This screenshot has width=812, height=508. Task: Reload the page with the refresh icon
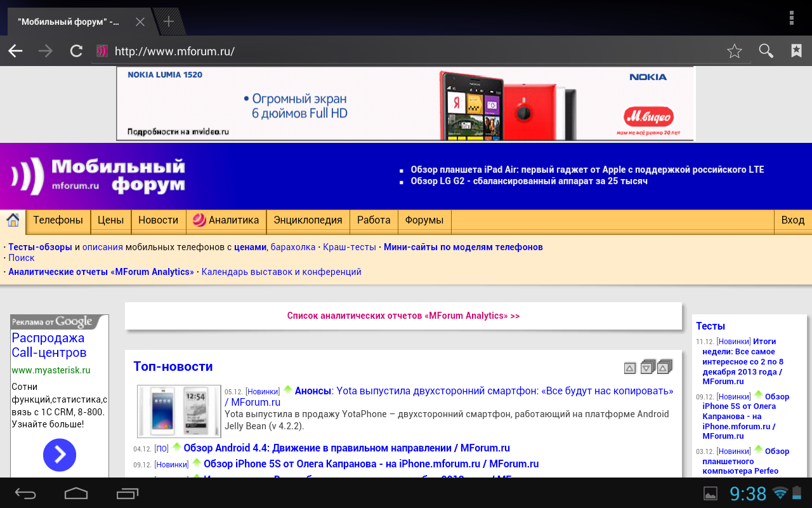pos(76,51)
